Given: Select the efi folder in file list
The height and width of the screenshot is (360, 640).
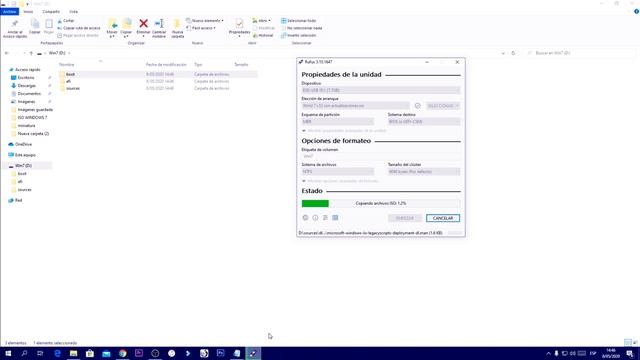Looking at the screenshot, I should coord(68,81).
